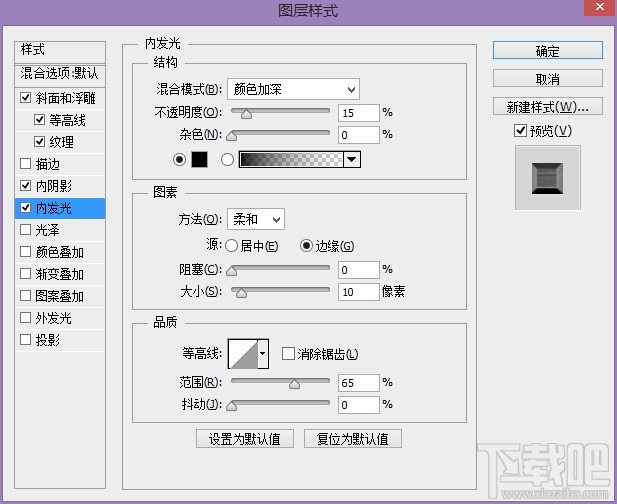Click the opacity value field showing 15
This screenshot has width=617, height=504.
pos(358,113)
